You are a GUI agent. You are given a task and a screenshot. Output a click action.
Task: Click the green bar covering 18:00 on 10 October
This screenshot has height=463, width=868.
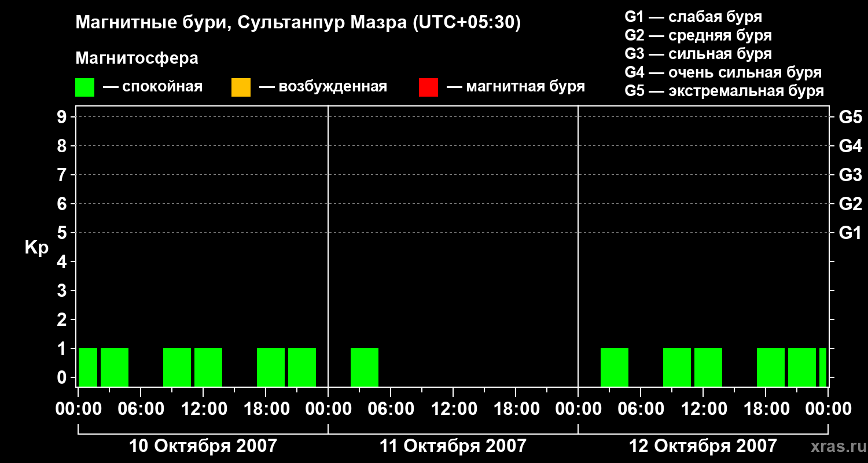click(271, 367)
